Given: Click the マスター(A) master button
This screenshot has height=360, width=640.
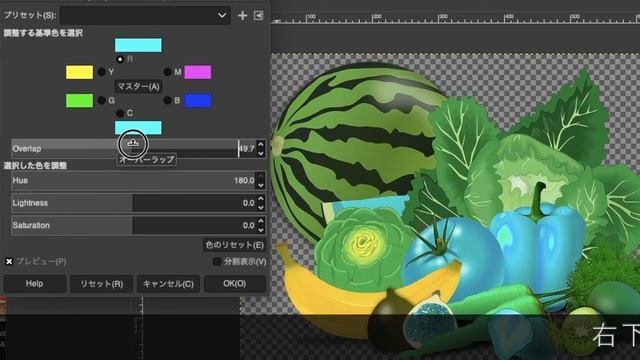Looking at the screenshot, I should pyautogui.click(x=138, y=87).
